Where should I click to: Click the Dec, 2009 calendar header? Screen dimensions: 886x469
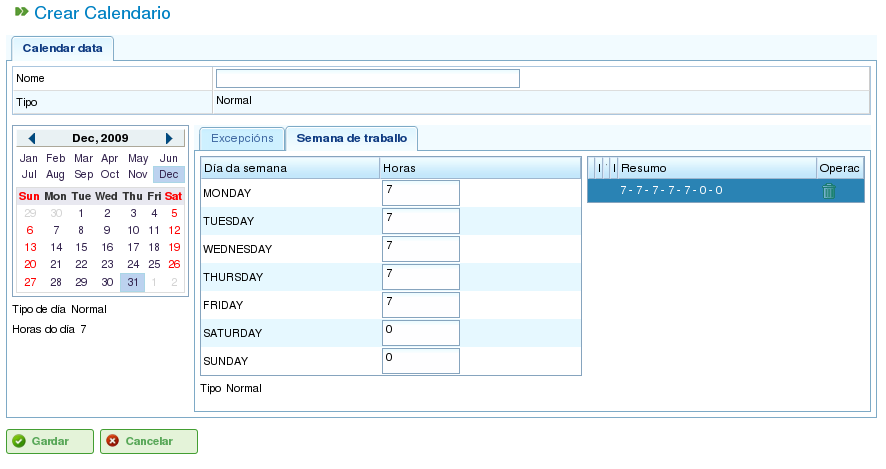pyautogui.click(x=100, y=139)
